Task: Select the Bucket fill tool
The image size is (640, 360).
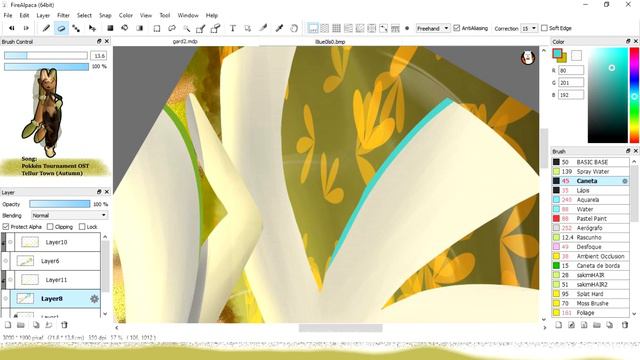Action: click(x=124, y=28)
